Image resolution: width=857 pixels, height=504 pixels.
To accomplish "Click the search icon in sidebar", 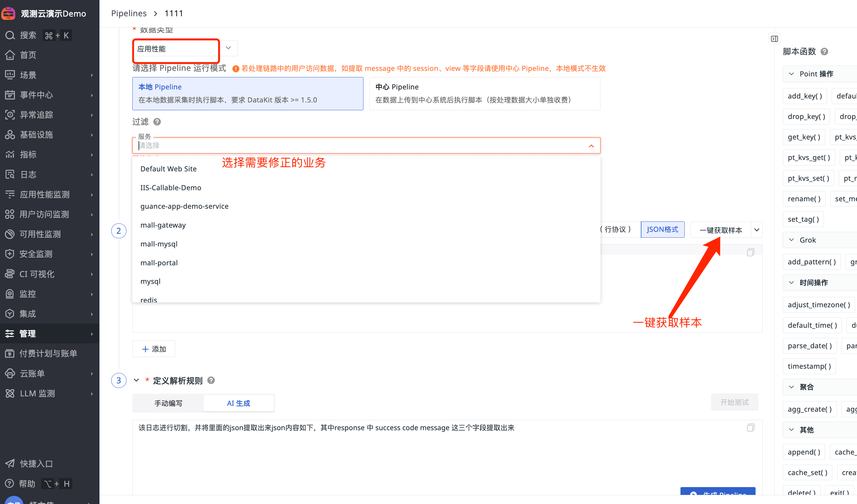I will 10,35.
